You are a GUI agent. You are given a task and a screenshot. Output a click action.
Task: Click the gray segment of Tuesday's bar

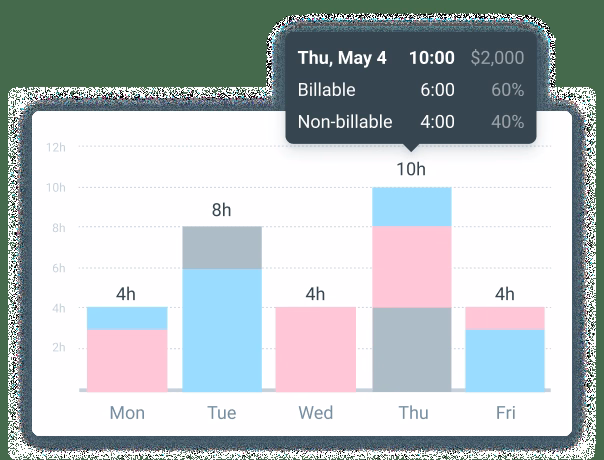point(221,247)
